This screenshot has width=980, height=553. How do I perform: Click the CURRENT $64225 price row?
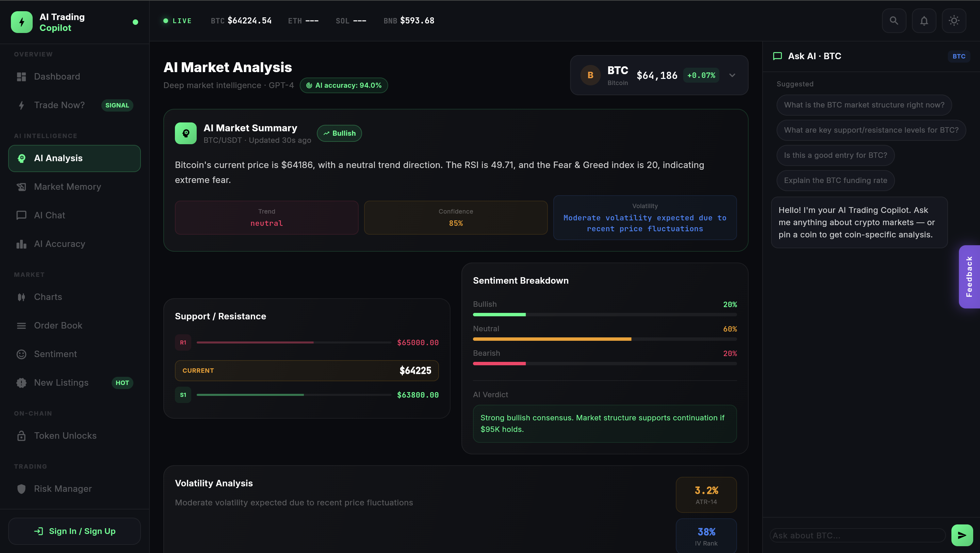(307, 370)
